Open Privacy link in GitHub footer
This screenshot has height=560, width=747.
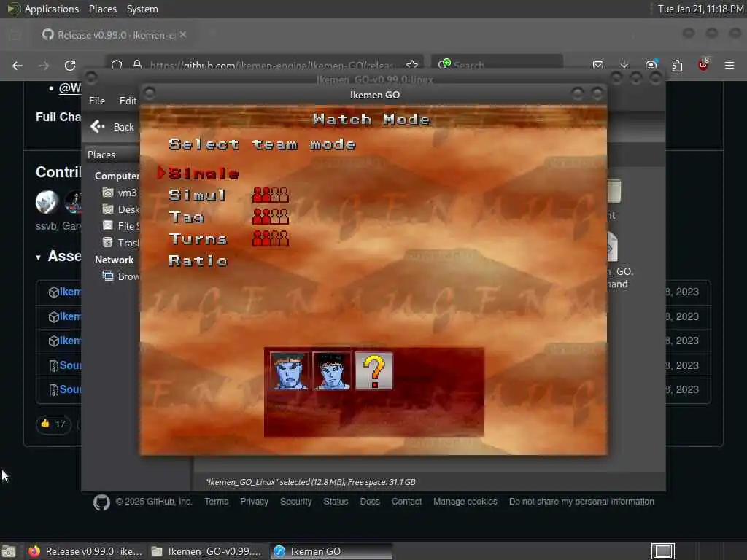pos(254,502)
